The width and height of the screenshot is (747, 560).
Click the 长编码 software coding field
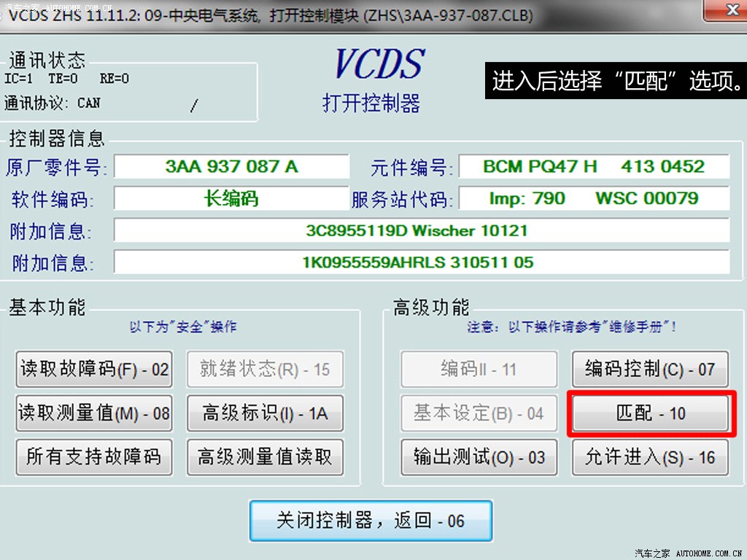pos(231,198)
